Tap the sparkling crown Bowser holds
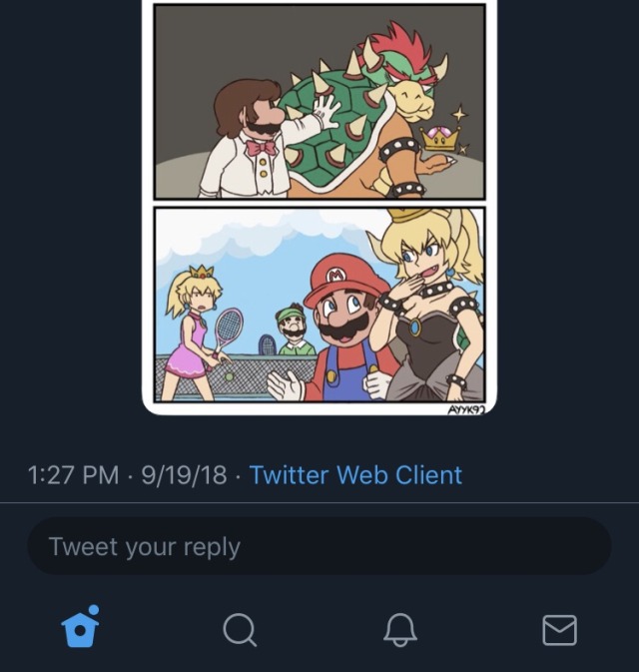The image size is (639, 672). point(439,138)
